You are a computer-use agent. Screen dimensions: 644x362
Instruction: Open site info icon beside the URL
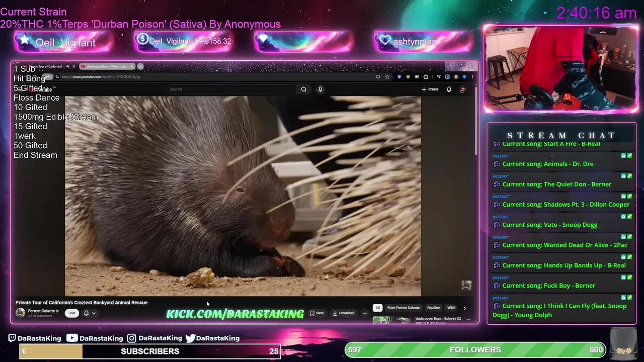57,77
